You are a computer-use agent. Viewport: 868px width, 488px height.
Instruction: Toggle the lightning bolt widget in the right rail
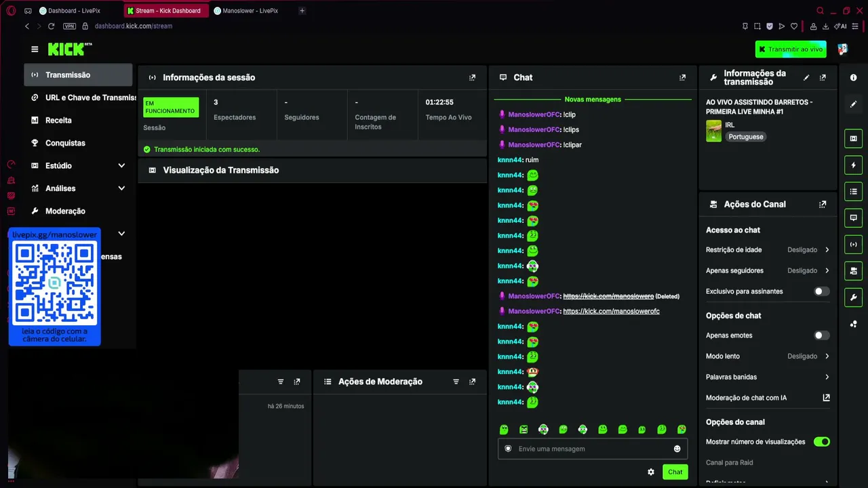[854, 165]
